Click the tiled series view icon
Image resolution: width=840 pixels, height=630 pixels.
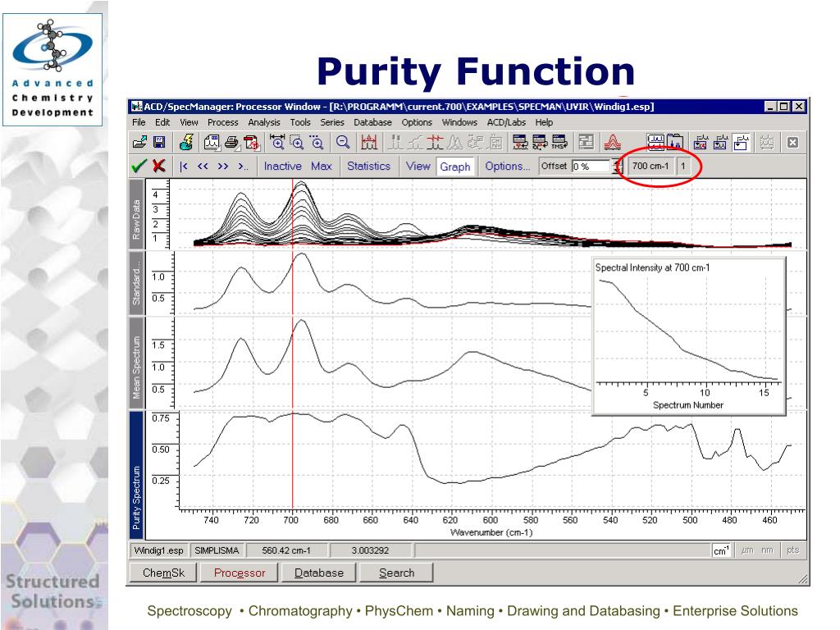click(655, 142)
